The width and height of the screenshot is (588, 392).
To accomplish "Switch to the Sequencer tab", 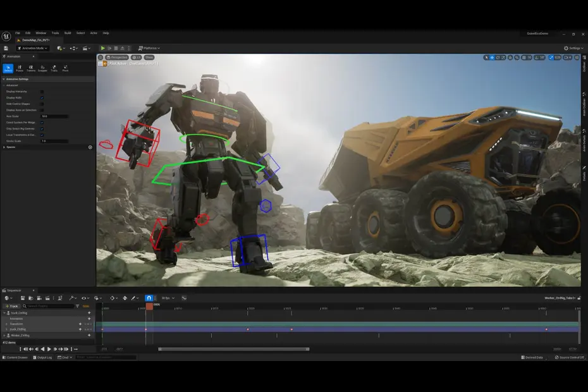I will tap(15, 290).
